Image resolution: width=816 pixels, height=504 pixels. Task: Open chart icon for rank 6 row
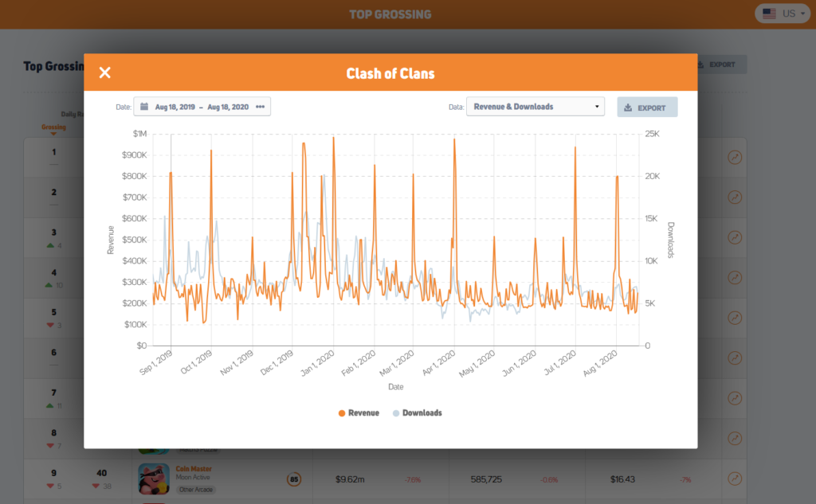click(734, 357)
